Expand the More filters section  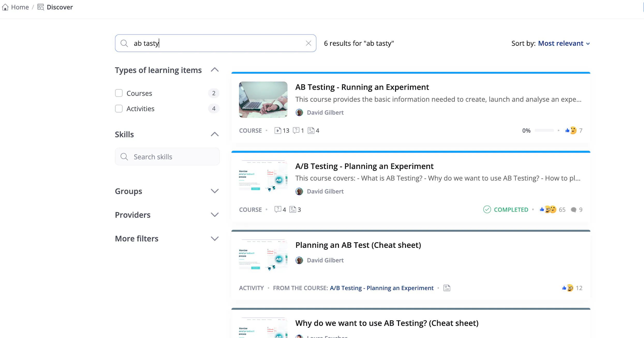(214, 239)
